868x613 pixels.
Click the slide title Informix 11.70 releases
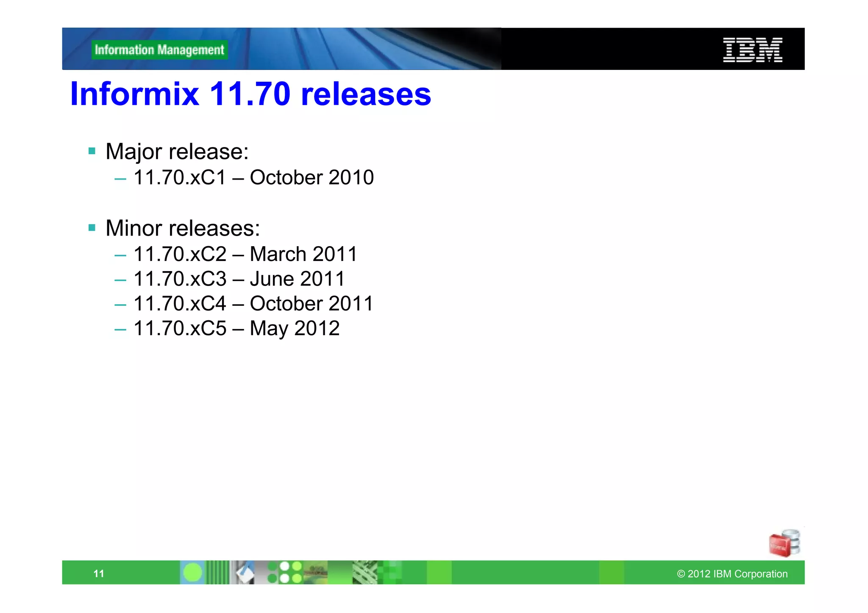(x=250, y=94)
